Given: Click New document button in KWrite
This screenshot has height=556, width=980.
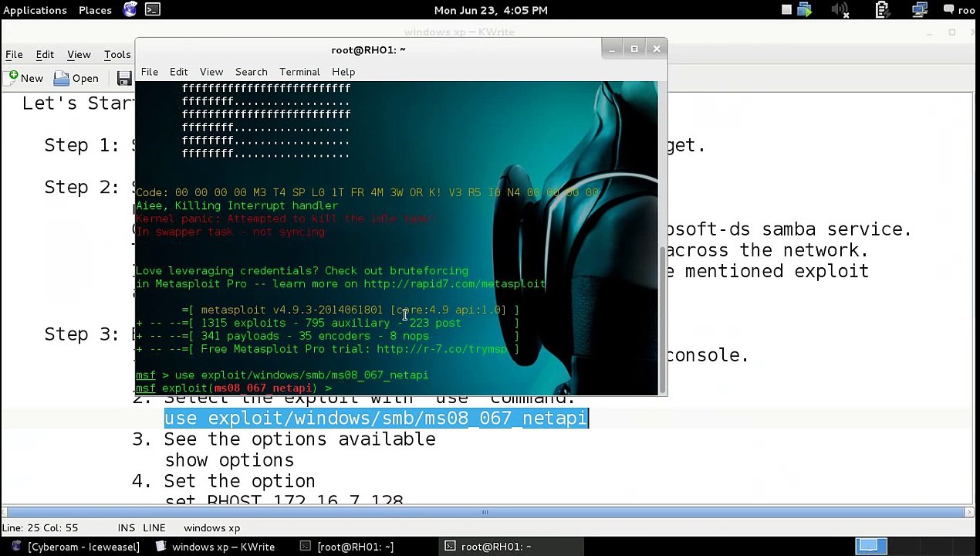Looking at the screenshot, I should coord(25,78).
